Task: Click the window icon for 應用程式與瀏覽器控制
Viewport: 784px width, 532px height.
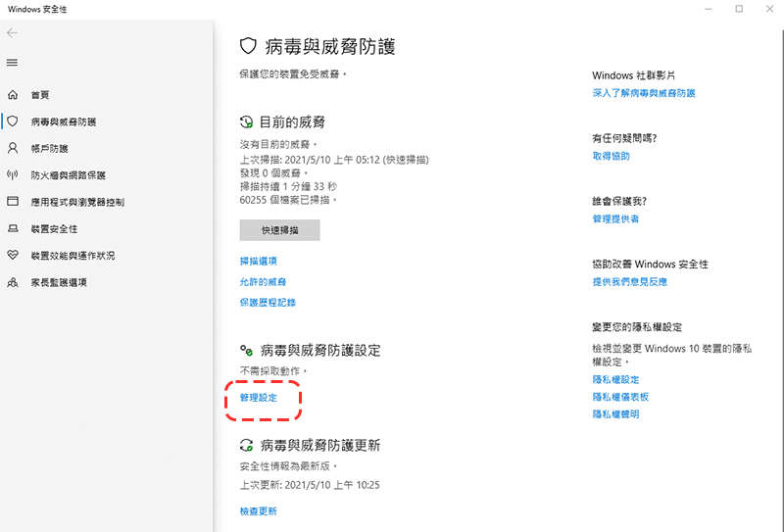Action: click(x=13, y=202)
